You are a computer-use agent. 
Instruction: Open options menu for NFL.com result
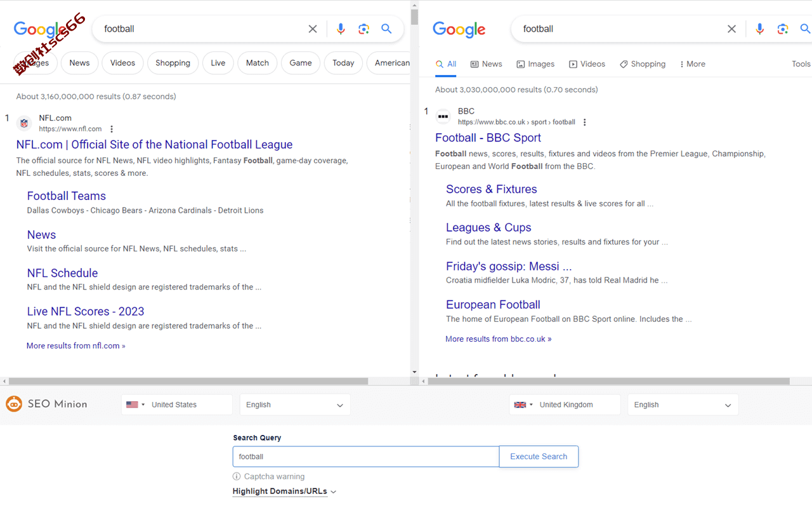click(112, 129)
